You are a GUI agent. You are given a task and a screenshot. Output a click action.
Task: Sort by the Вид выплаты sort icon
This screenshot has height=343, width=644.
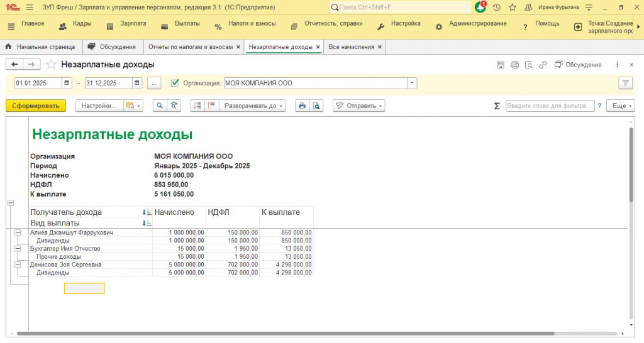[x=147, y=223]
